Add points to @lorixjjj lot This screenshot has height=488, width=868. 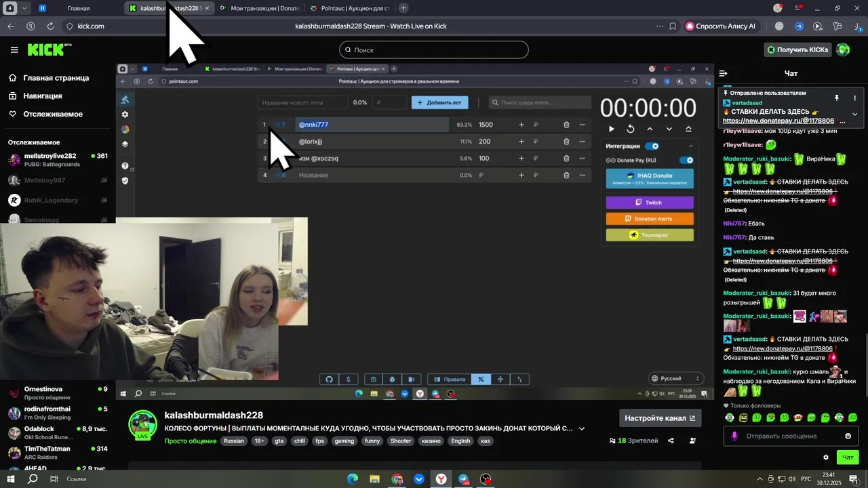click(x=521, y=142)
